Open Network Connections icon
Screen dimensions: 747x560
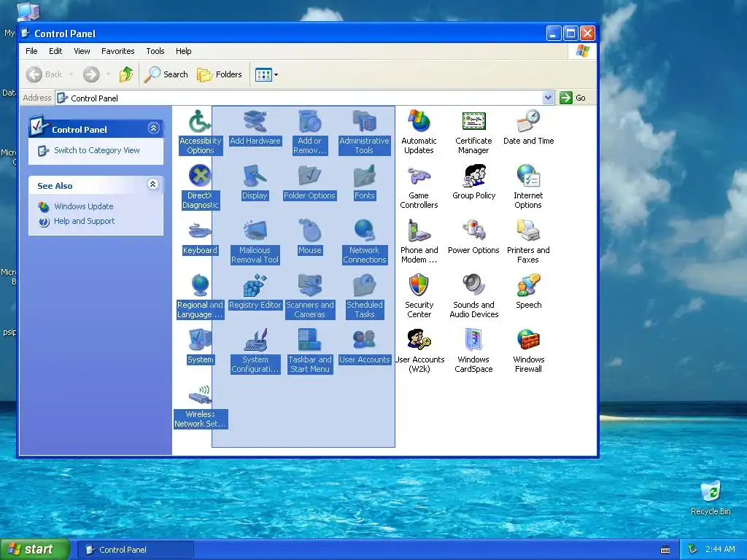coord(365,231)
